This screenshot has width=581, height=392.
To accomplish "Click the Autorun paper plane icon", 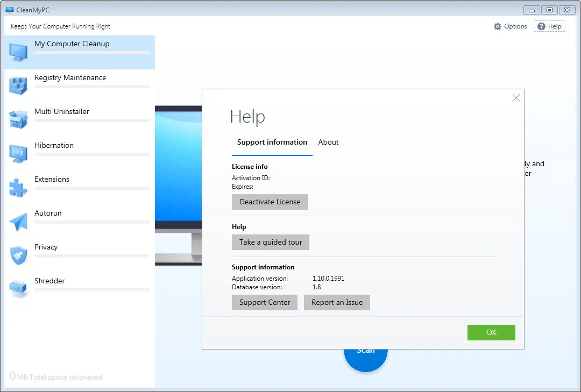I will point(18,222).
